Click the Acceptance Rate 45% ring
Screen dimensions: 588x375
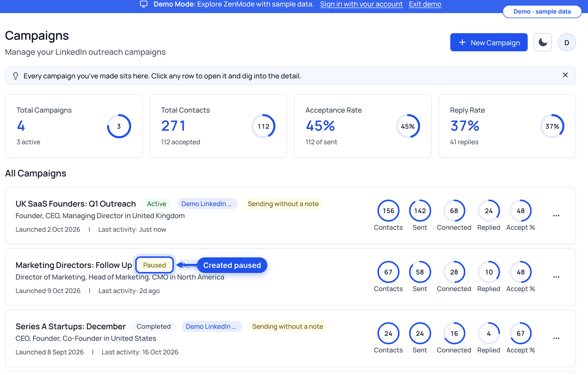tap(408, 126)
